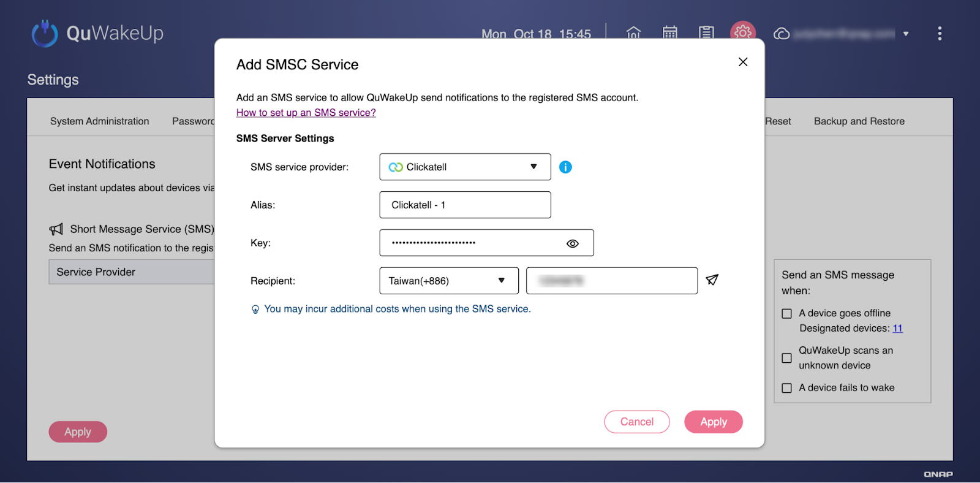Tick 'A device fails to wake' checkbox
The height and width of the screenshot is (483, 980).
pyautogui.click(x=787, y=388)
